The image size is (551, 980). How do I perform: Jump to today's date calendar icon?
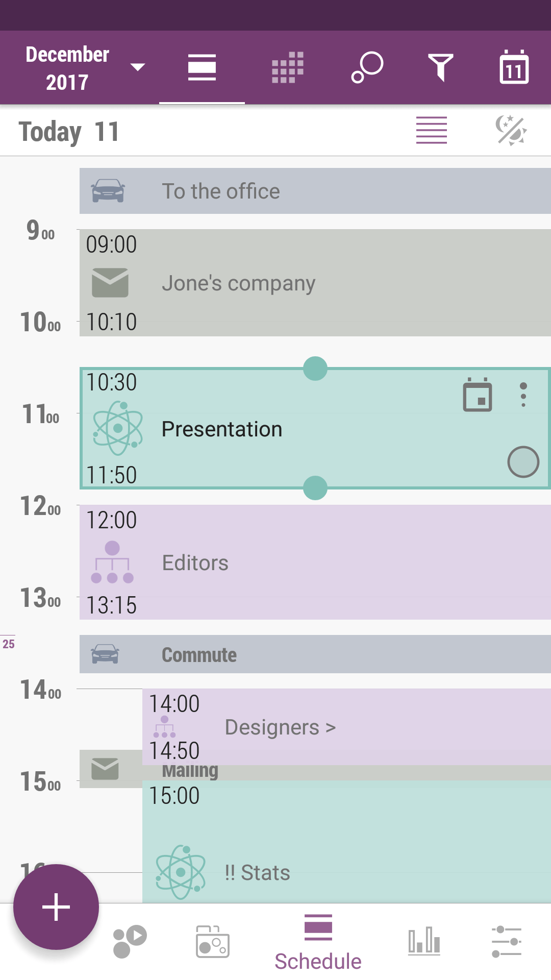514,67
